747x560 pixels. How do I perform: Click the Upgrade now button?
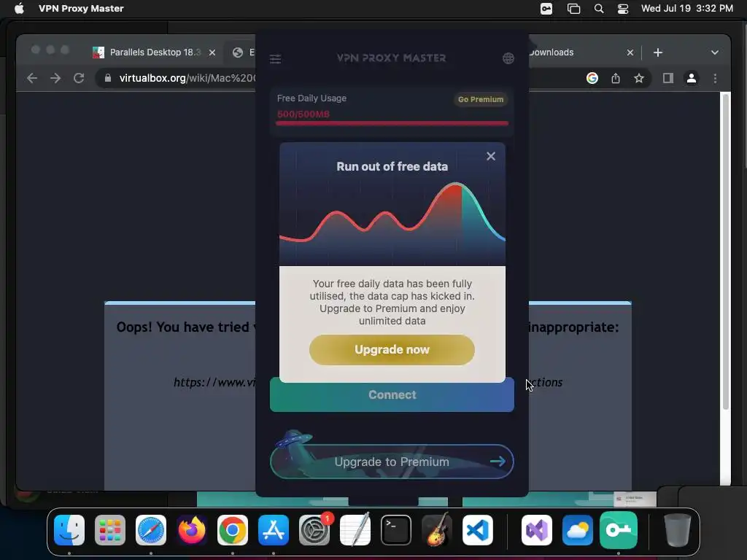tap(392, 349)
